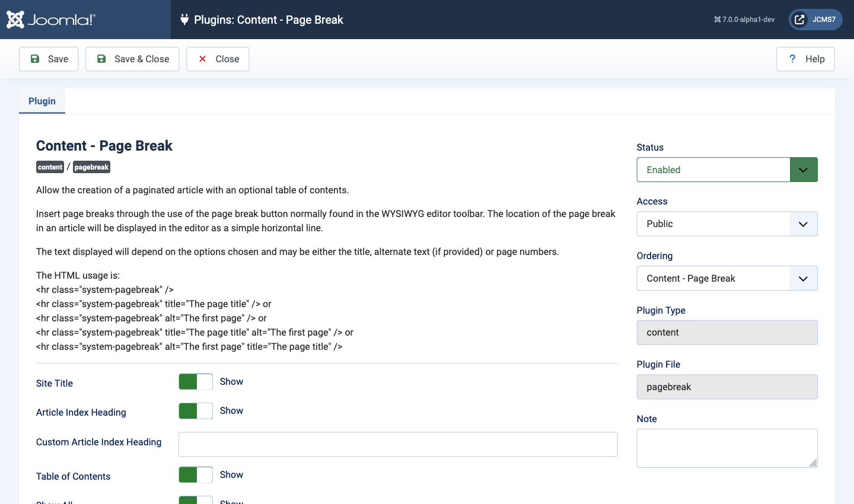
Task: Click the Ordering label
Action: (x=655, y=256)
